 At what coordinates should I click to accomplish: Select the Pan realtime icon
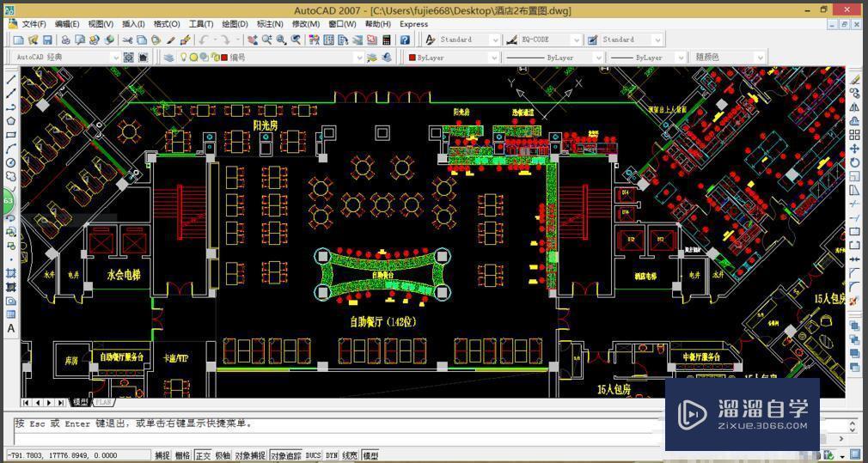253,40
